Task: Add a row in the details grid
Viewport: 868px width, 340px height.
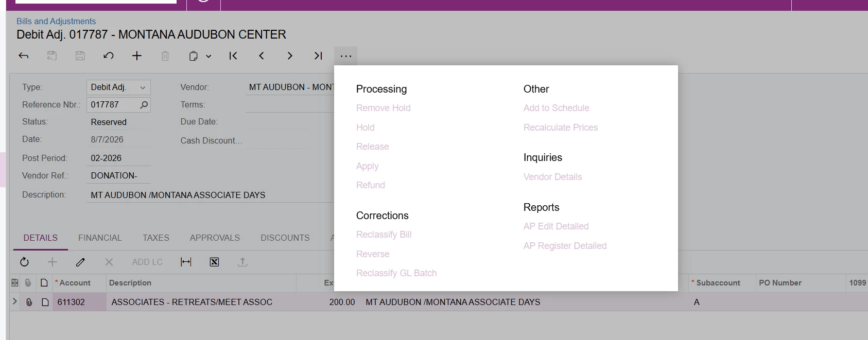Action: click(53, 262)
